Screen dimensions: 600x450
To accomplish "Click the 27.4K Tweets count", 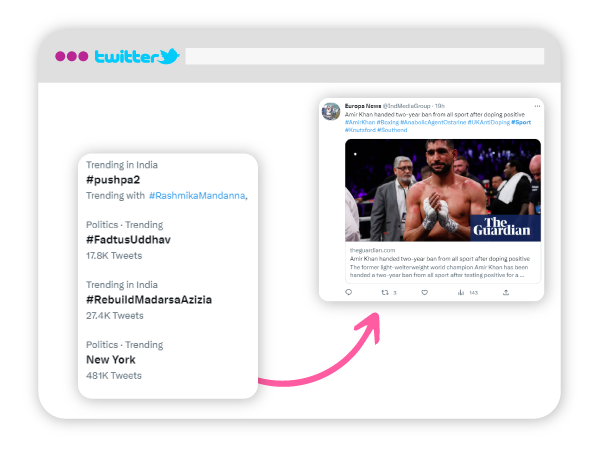I will [x=115, y=316].
